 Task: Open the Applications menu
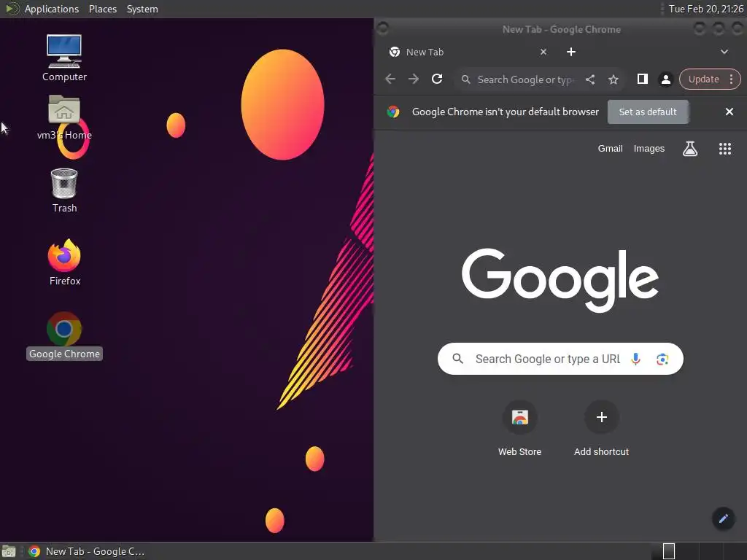52,9
